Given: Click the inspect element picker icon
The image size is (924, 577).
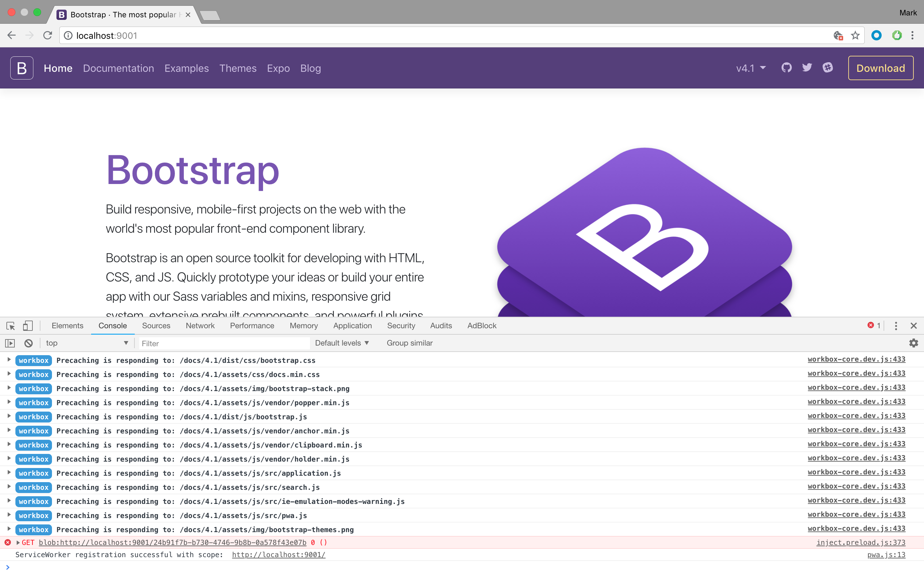Looking at the screenshot, I should pyautogui.click(x=11, y=325).
